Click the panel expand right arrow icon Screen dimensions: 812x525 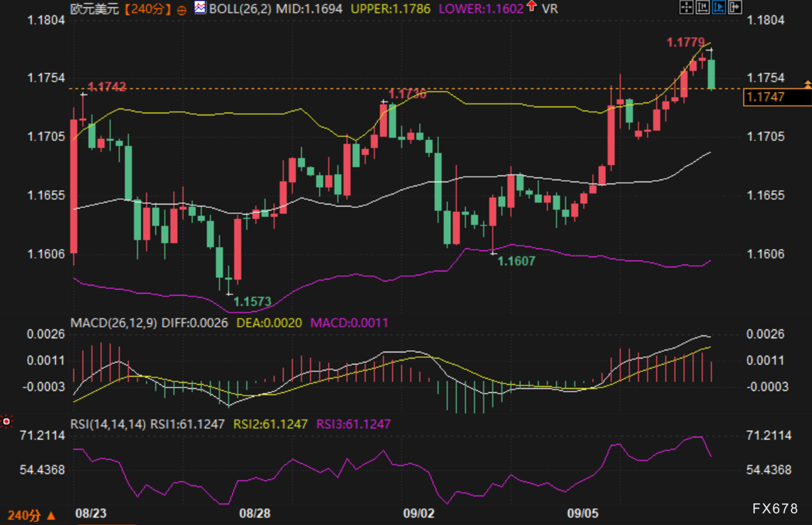click(735, 7)
